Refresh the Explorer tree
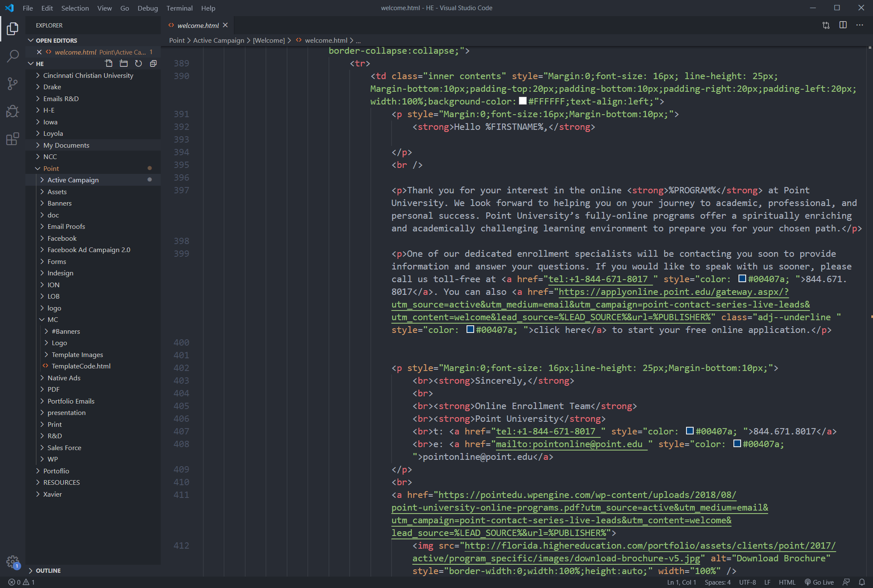The image size is (873, 588). pyautogui.click(x=139, y=63)
